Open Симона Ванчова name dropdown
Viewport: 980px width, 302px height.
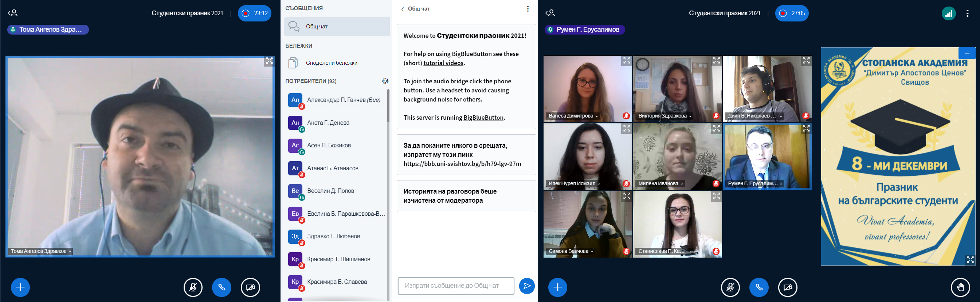point(571,251)
